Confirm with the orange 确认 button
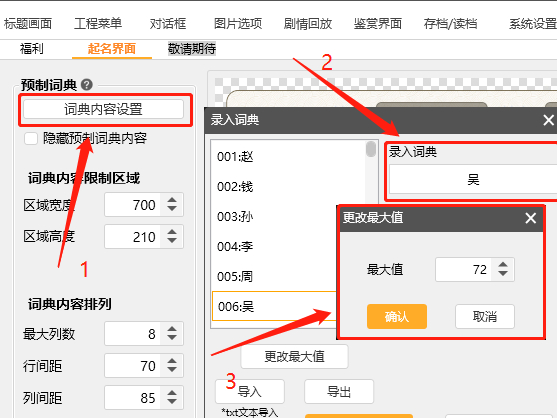The height and width of the screenshot is (418, 557). (x=397, y=316)
